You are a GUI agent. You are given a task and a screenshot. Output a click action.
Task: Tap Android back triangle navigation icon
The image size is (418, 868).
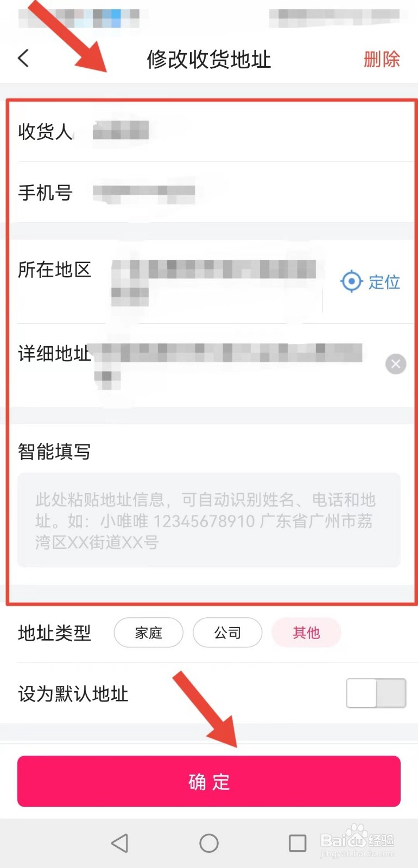click(119, 843)
